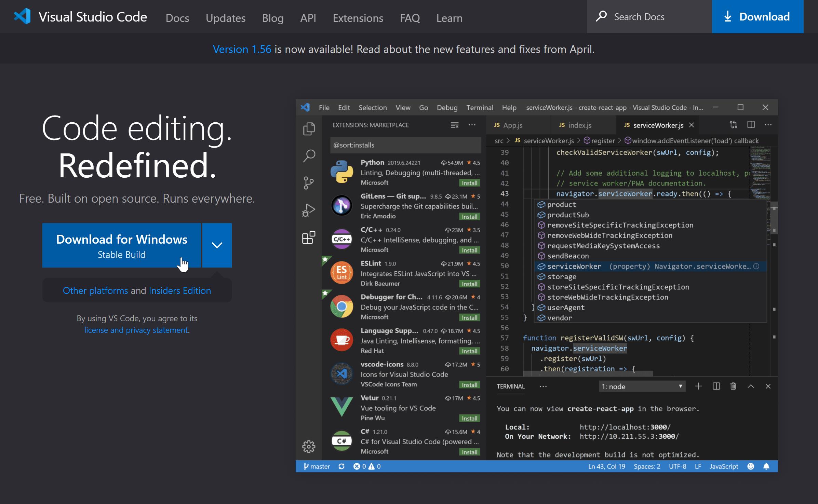Click the split editor icon in editor toolbar

click(751, 125)
